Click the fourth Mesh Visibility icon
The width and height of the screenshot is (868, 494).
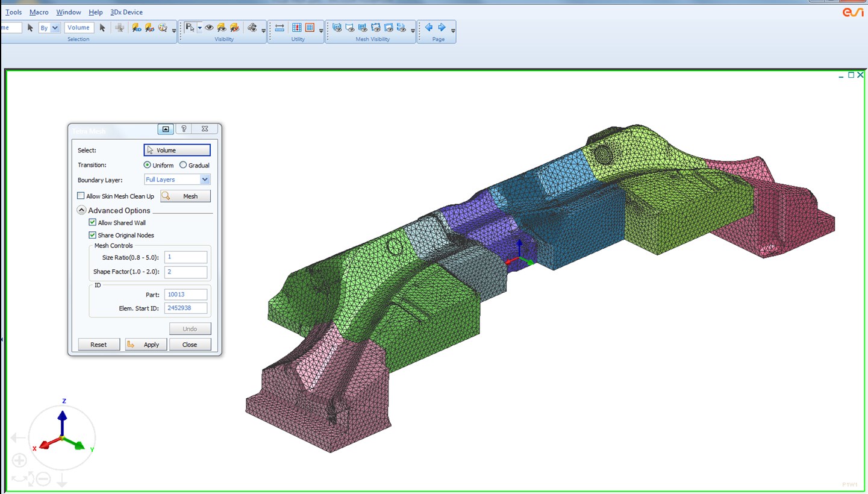[x=376, y=28]
